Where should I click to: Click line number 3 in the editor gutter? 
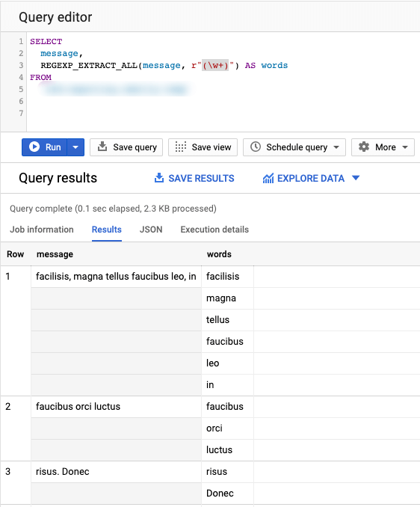point(21,65)
